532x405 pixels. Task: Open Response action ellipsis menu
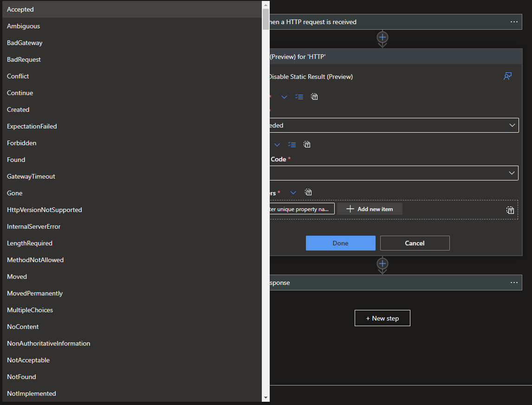pos(514,283)
